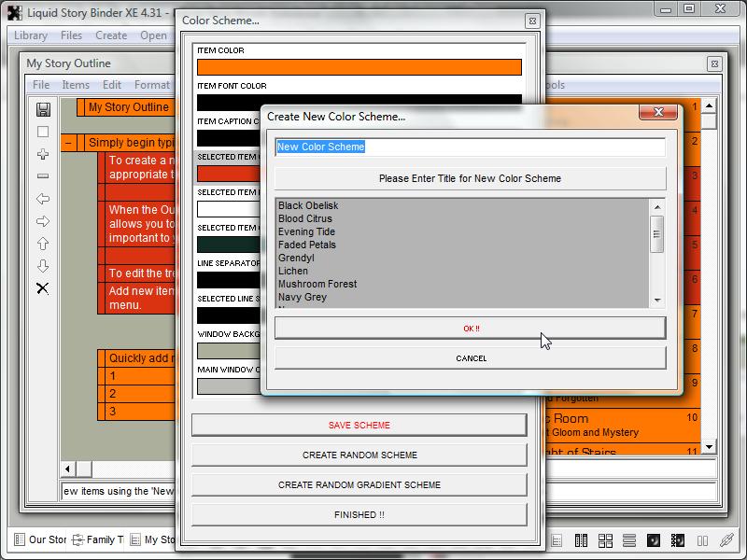Click the plus icon in the outline toolbar
Image resolution: width=747 pixels, height=560 pixels.
[x=43, y=154]
